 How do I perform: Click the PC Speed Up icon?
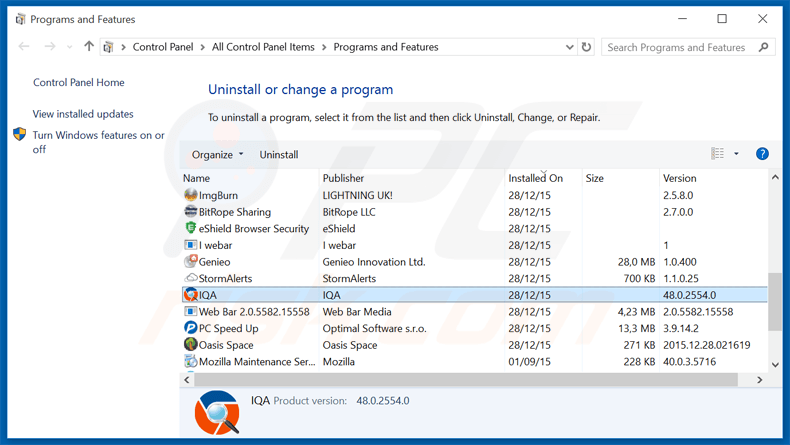tap(190, 328)
